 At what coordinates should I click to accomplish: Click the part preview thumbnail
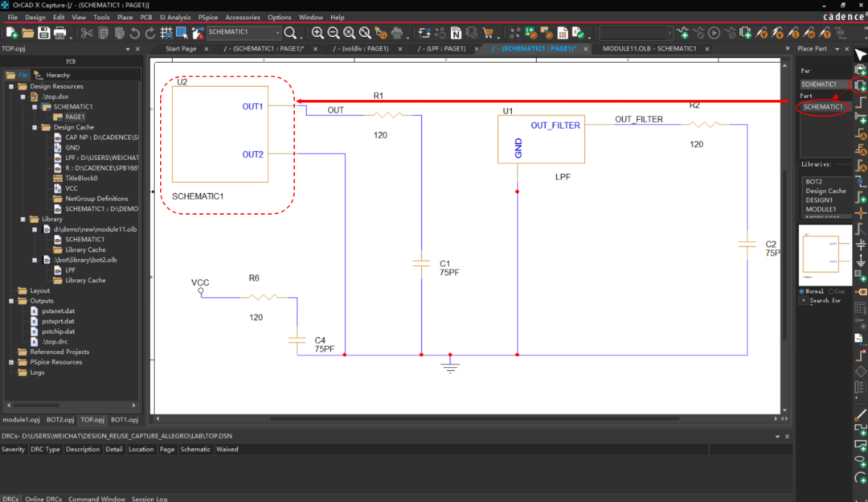point(825,253)
